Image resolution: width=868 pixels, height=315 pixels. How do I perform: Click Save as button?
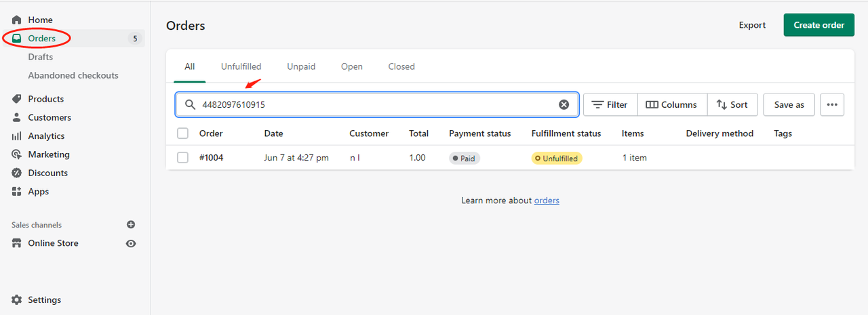789,105
